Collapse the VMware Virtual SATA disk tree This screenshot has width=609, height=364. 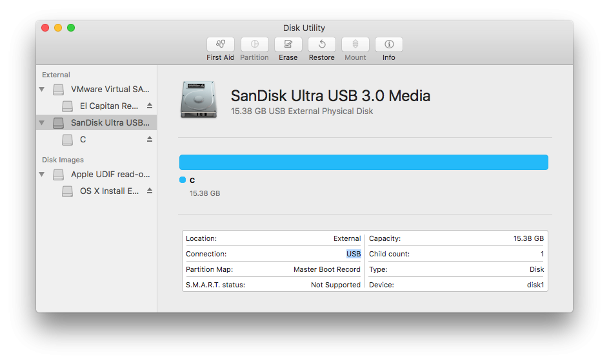click(x=42, y=90)
